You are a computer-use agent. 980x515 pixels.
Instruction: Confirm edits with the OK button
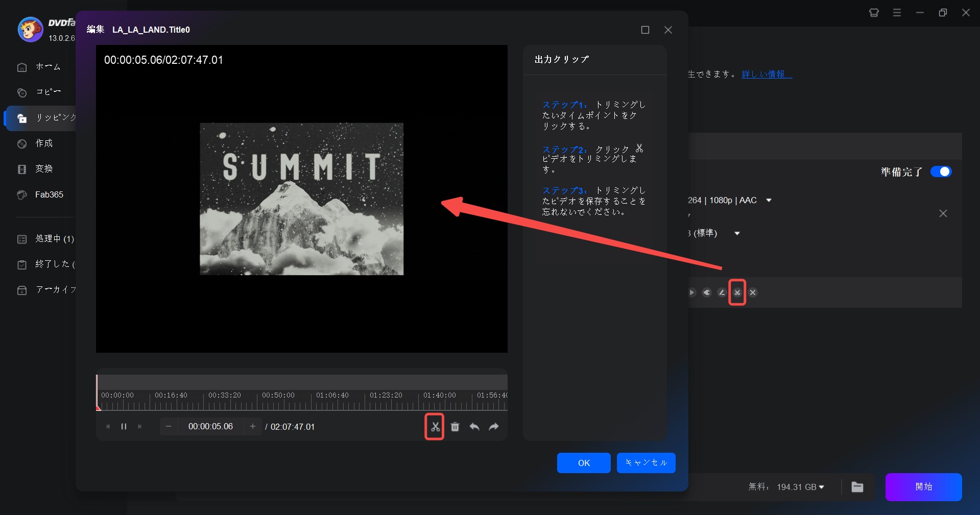pos(584,463)
